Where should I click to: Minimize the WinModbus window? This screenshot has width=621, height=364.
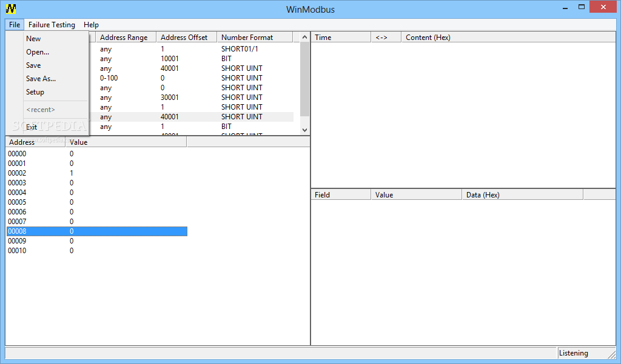565,7
